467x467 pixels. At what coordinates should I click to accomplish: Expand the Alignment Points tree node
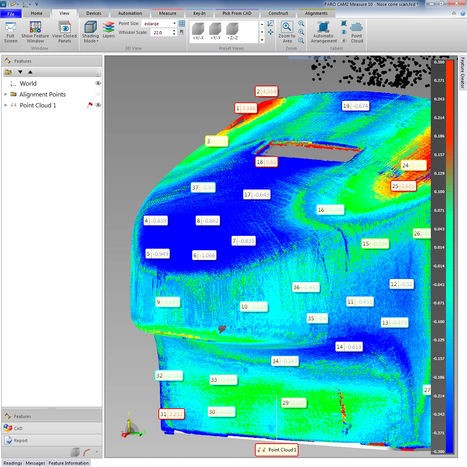tap(5, 94)
